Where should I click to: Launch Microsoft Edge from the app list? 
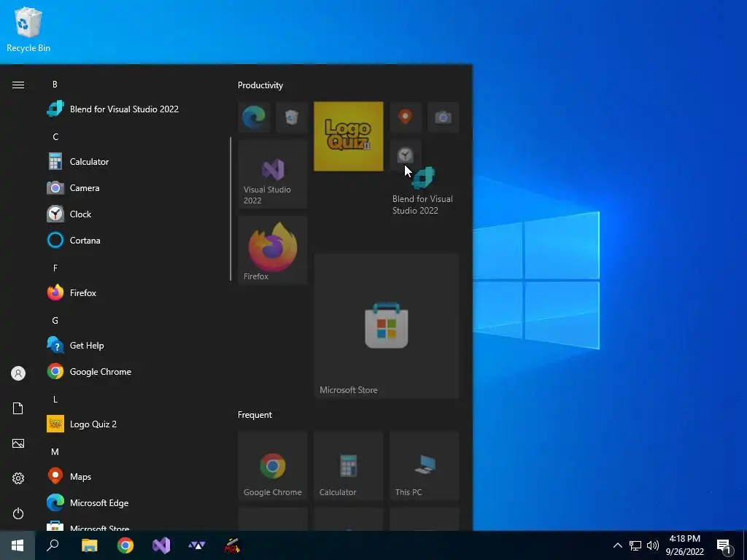click(x=88, y=502)
